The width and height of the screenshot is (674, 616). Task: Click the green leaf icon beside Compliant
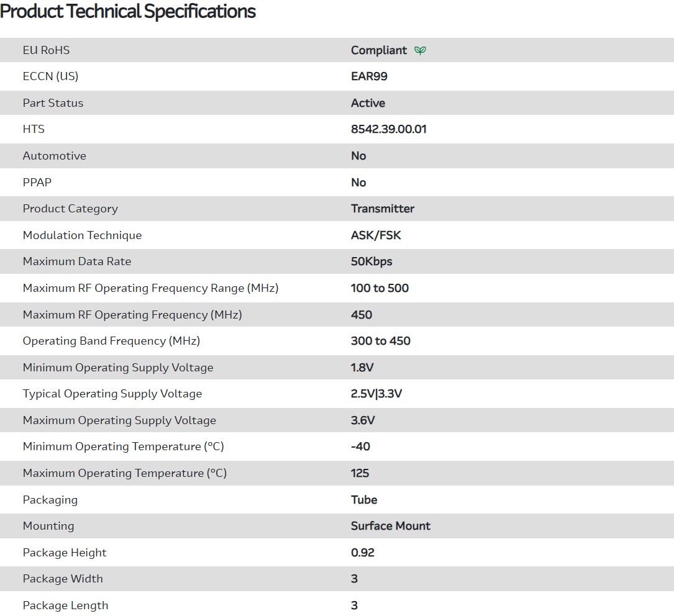(421, 50)
